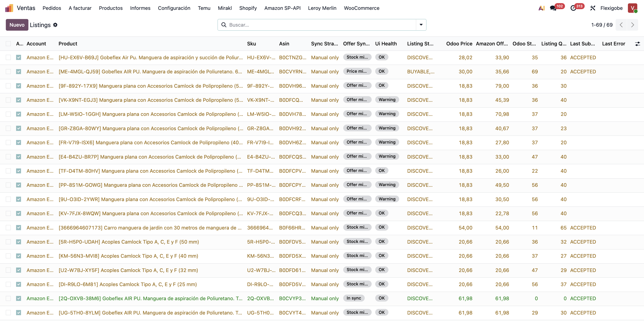Go to the next page arrow
The height and width of the screenshot is (321, 644).
[633, 25]
